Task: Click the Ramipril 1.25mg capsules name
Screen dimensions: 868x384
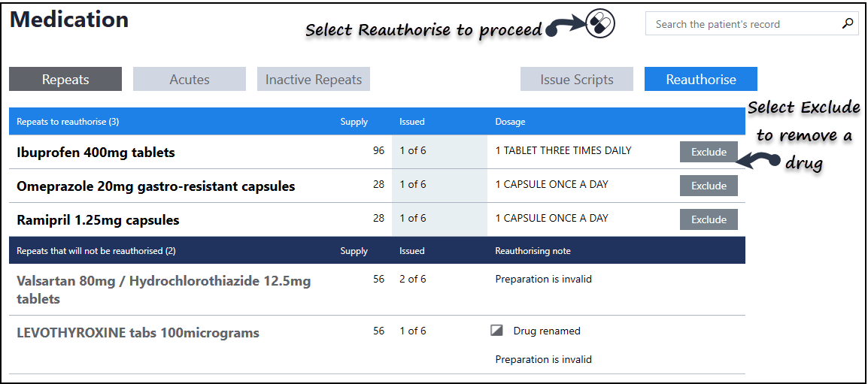Action: tap(98, 220)
